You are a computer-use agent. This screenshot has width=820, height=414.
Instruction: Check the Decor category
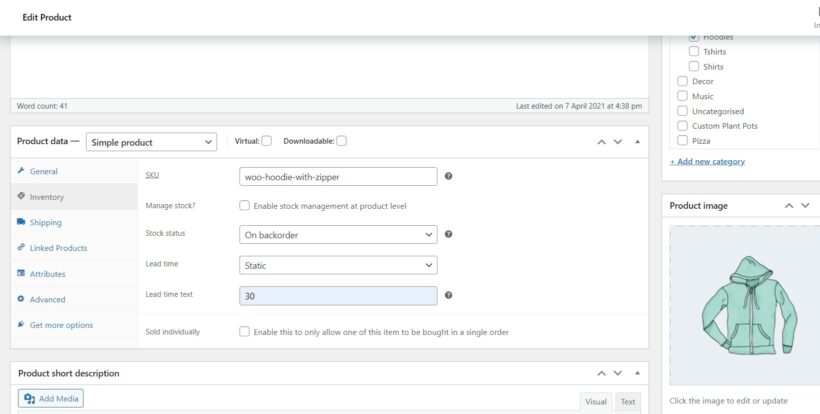(682, 81)
